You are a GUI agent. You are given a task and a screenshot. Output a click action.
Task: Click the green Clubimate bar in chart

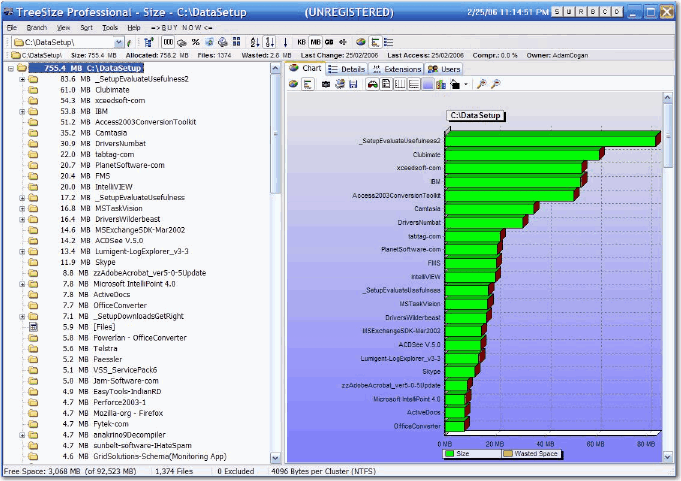(520, 155)
